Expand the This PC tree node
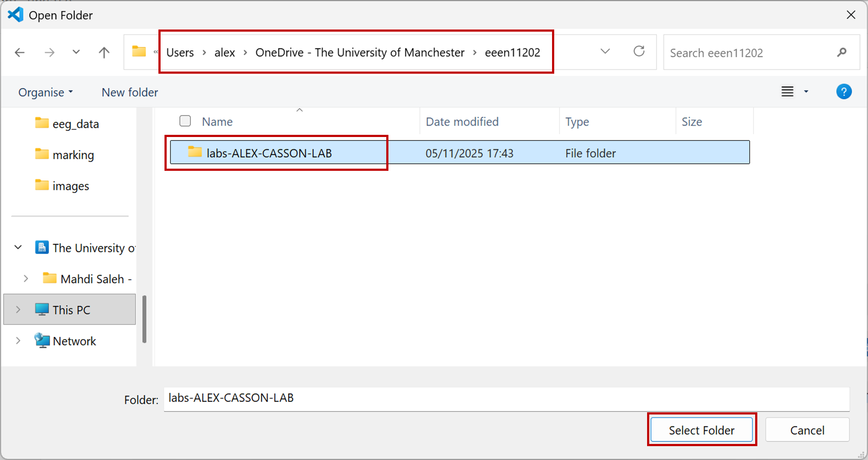The image size is (868, 460). point(18,310)
